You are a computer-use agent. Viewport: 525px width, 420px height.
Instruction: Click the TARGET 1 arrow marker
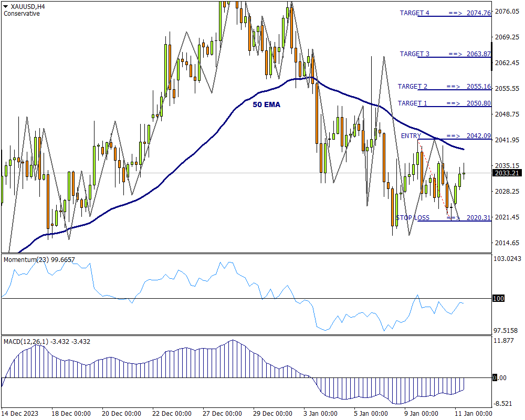pos(453,103)
